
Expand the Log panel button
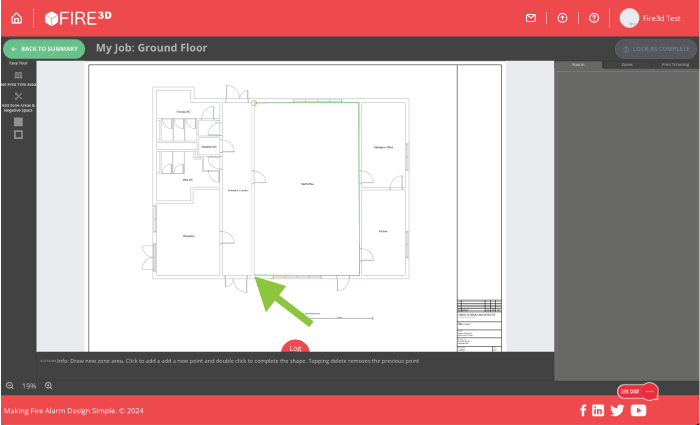[x=294, y=348]
